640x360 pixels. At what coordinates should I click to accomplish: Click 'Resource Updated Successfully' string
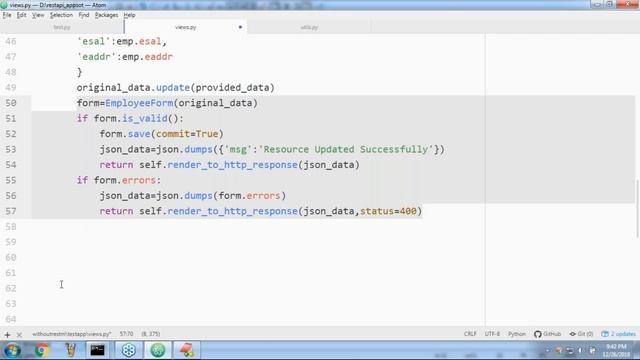tap(346, 149)
